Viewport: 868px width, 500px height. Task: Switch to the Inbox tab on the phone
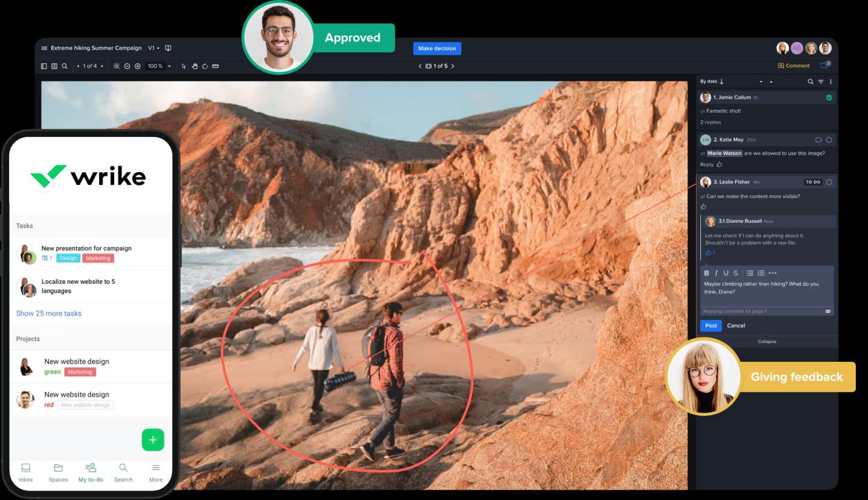point(26,472)
